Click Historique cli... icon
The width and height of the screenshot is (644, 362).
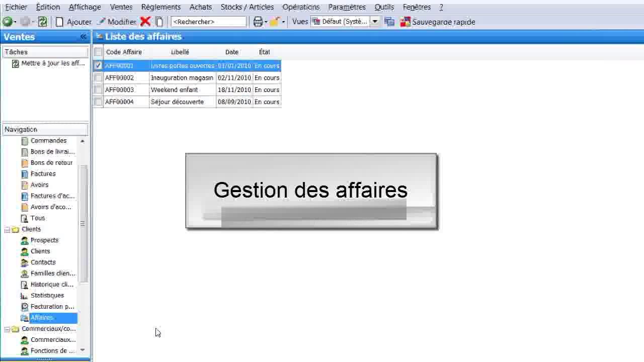point(25,285)
